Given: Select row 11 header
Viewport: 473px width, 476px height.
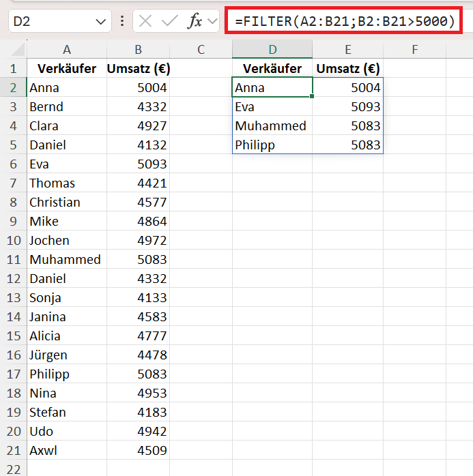Looking at the screenshot, I should tap(14, 260).
